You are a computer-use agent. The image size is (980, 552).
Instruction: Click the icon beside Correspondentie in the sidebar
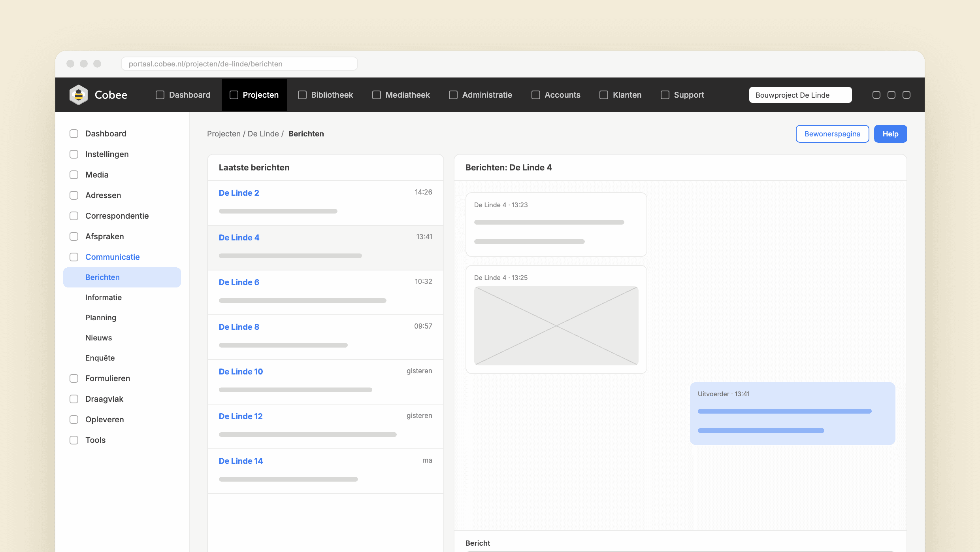tap(74, 216)
